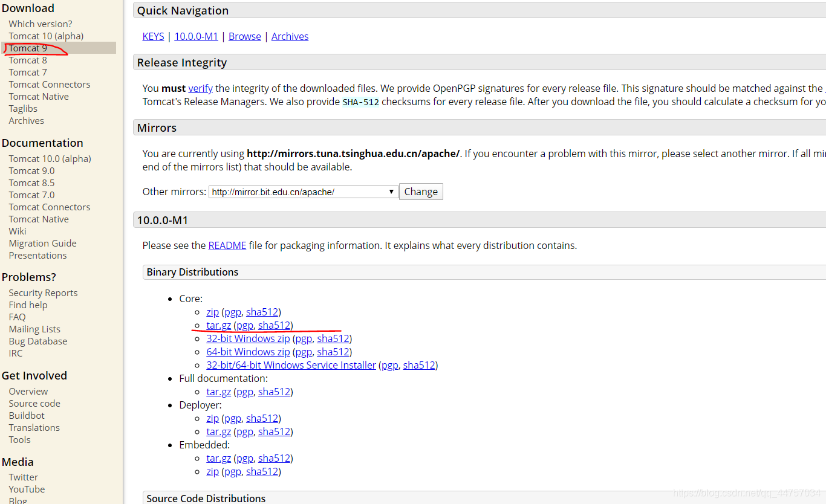Open Tomcat 10.0 (alpha) documentation

click(50, 159)
